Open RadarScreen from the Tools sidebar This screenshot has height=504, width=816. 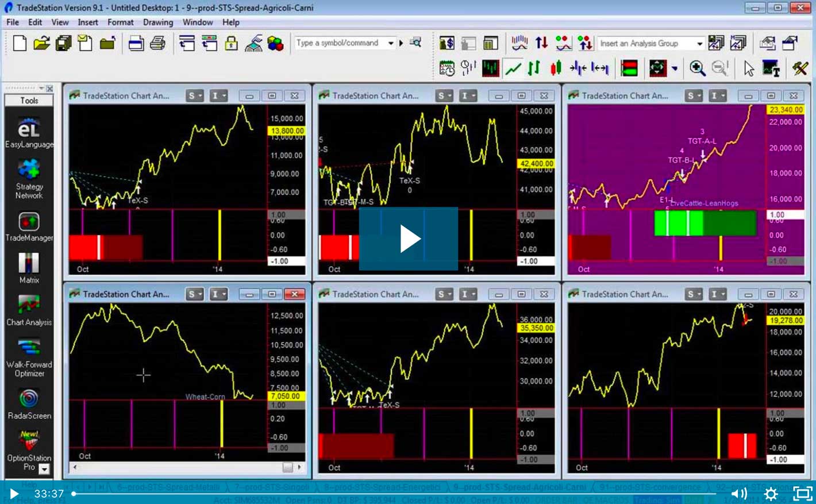(29, 404)
